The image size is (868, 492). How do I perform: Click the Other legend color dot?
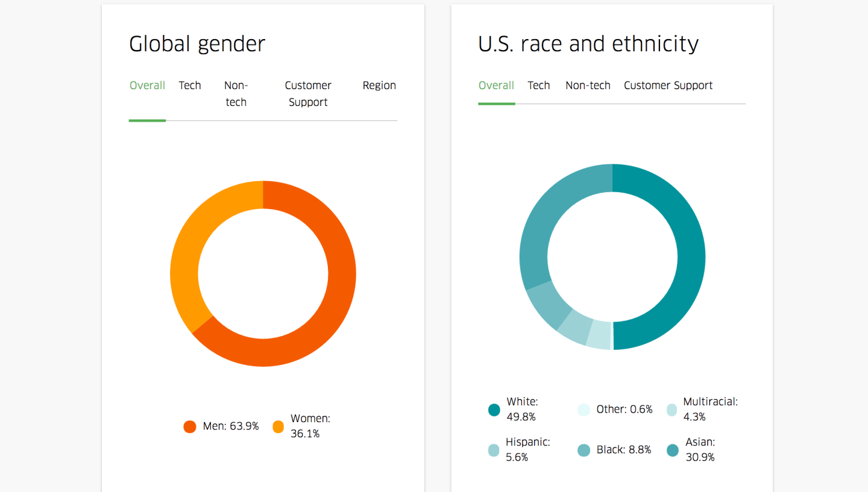pyautogui.click(x=583, y=409)
